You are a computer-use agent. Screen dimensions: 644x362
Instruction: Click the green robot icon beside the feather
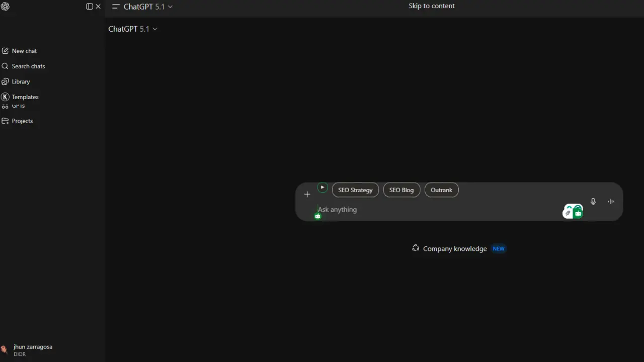578,213
